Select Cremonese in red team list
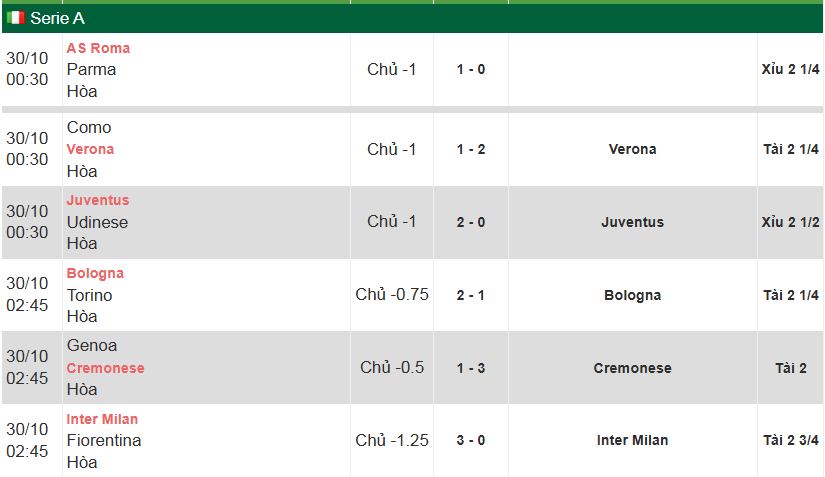The width and height of the screenshot is (825, 477). (x=105, y=368)
